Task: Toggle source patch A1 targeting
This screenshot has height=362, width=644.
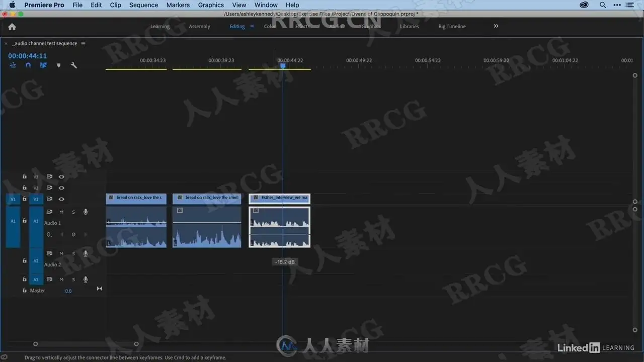Action: click(x=13, y=221)
